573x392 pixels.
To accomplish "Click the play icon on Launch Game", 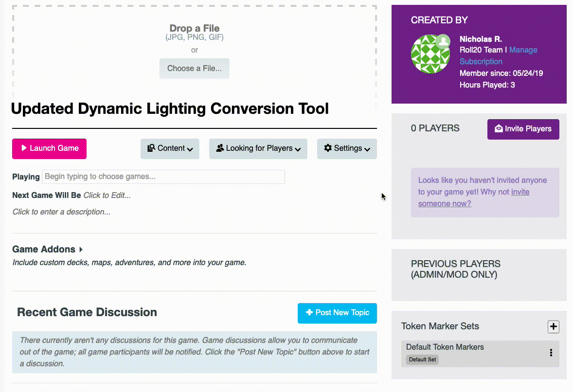I will click(24, 148).
